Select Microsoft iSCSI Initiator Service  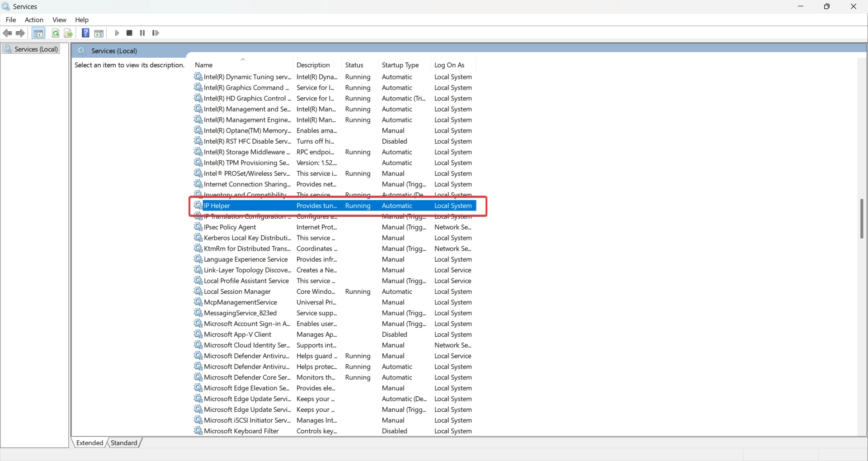pos(335,420)
